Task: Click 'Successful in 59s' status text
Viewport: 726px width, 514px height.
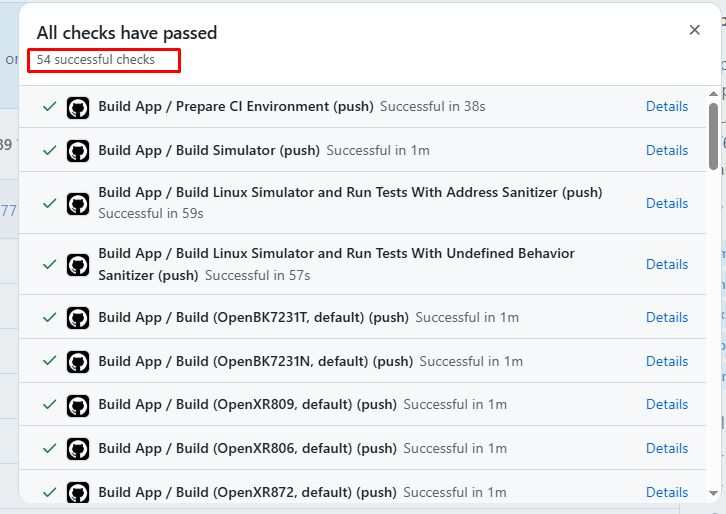Action: pyautogui.click(x=151, y=213)
